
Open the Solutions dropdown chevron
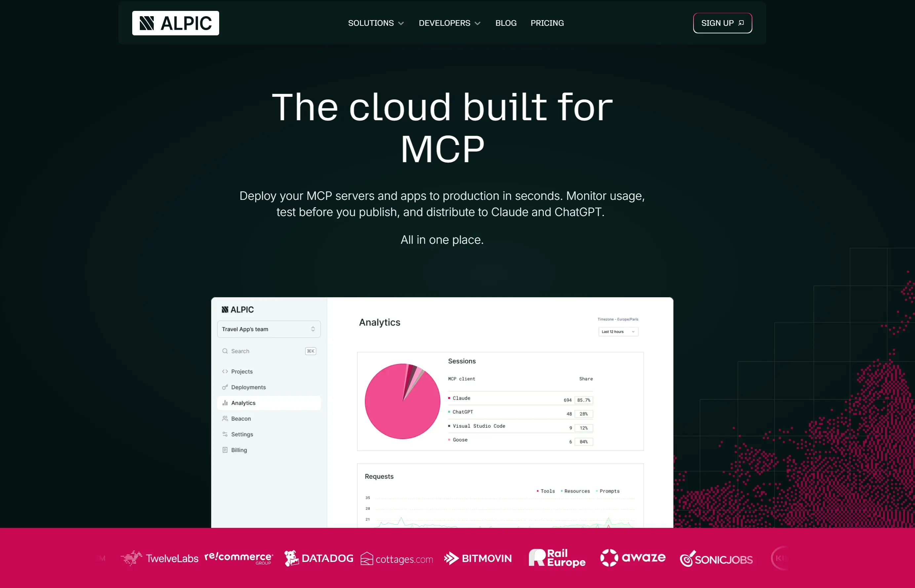[x=401, y=23]
